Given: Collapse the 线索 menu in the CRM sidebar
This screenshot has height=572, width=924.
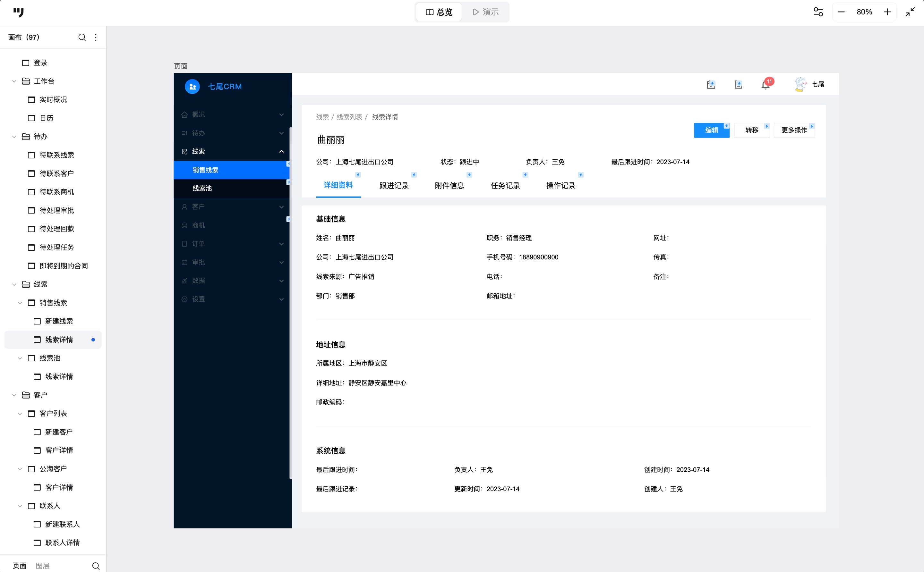Looking at the screenshot, I should [x=281, y=151].
